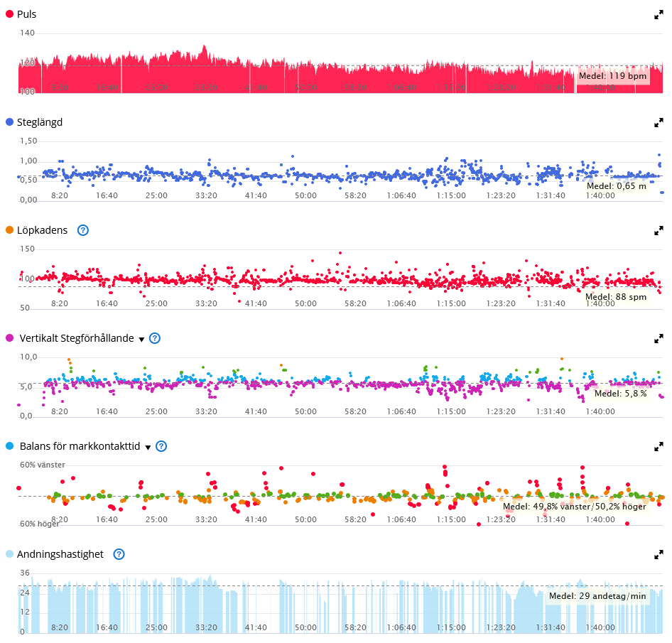
Task: Click the 1:31:40 tick on Balans chart
Action: pos(551,520)
